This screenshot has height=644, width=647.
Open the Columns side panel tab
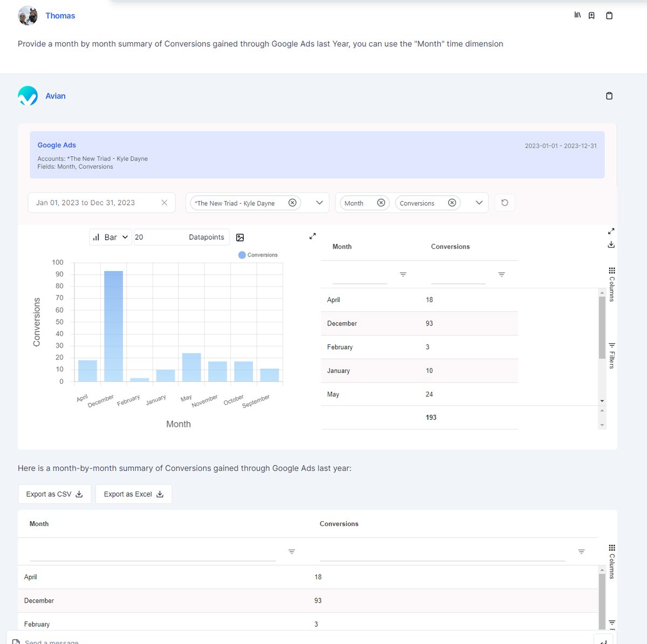[x=611, y=284]
